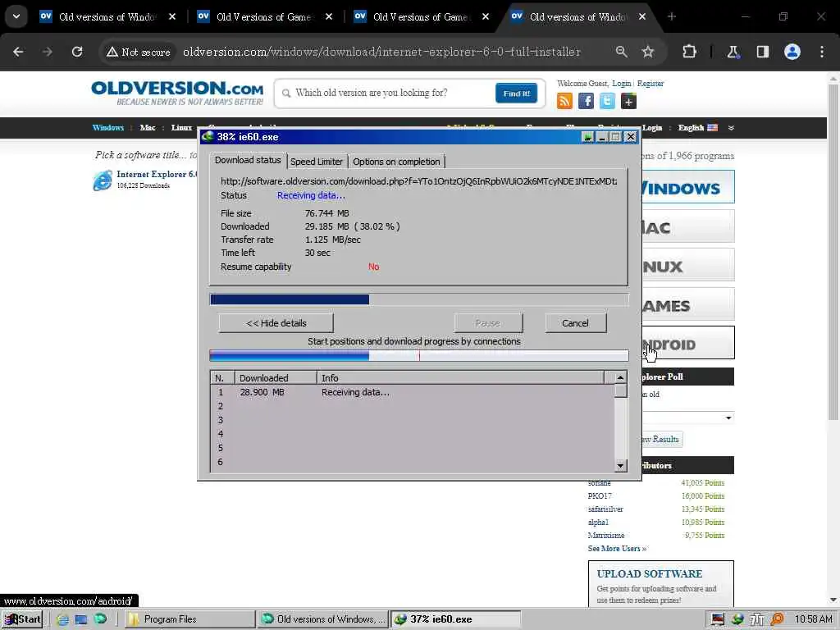Click the browser address bar URL
The image size is (840, 630).
[381, 52]
